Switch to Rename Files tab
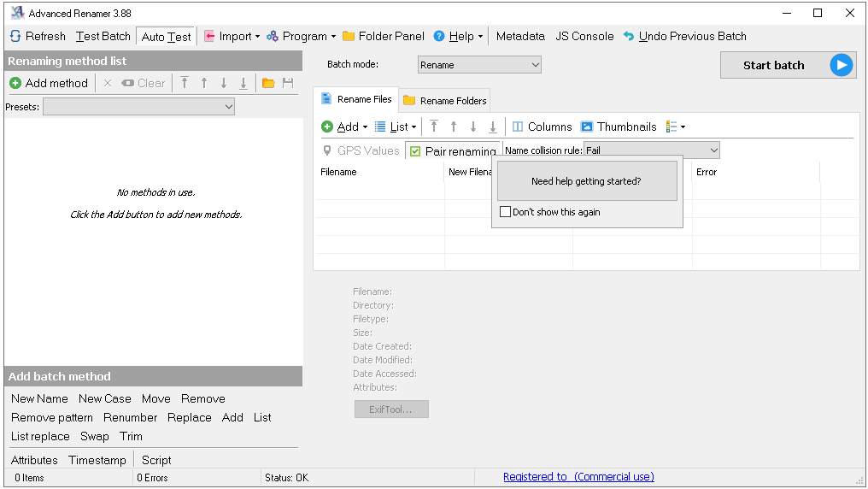The width and height of the screenshot is (868, 489). point(356,100)
